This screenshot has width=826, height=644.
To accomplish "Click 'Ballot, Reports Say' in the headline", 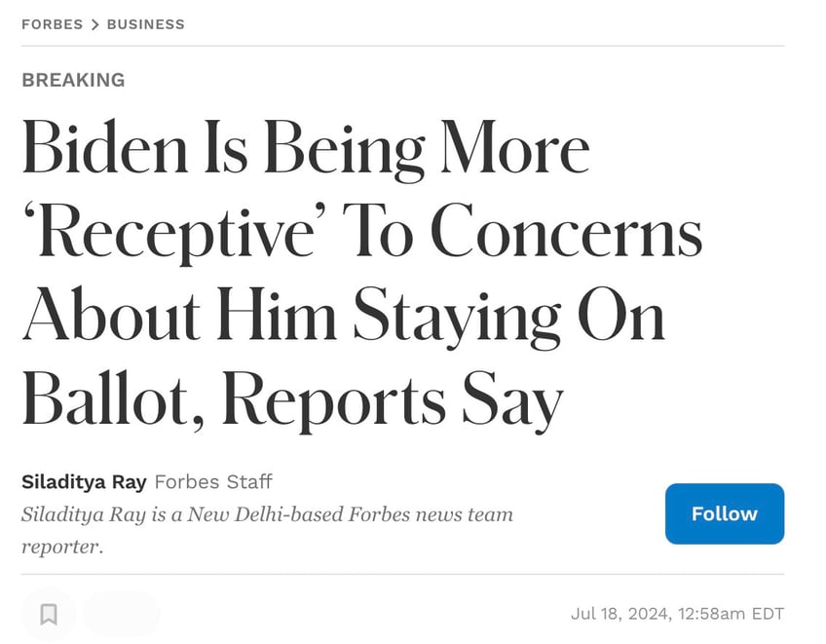I will point(293,400).
